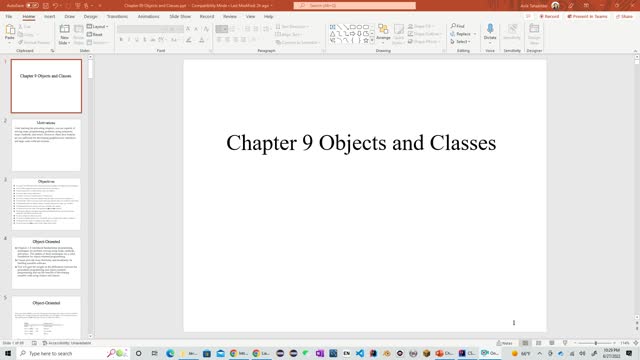Screen dimensions: 640x360
Task: Open the Comments pane icon
Action: [528, 16]
